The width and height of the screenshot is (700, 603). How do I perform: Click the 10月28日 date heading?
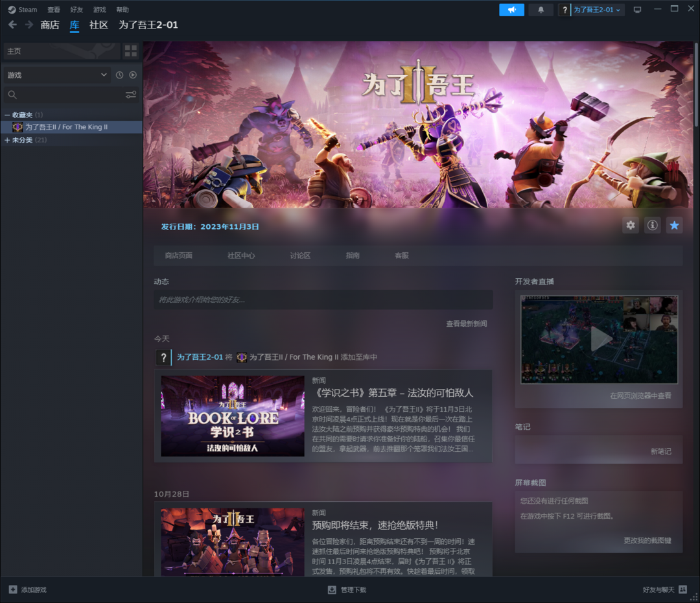[171, 494]
